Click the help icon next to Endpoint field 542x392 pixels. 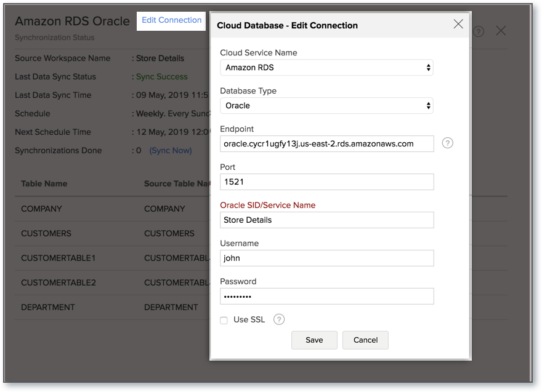[x=447, y=143]
